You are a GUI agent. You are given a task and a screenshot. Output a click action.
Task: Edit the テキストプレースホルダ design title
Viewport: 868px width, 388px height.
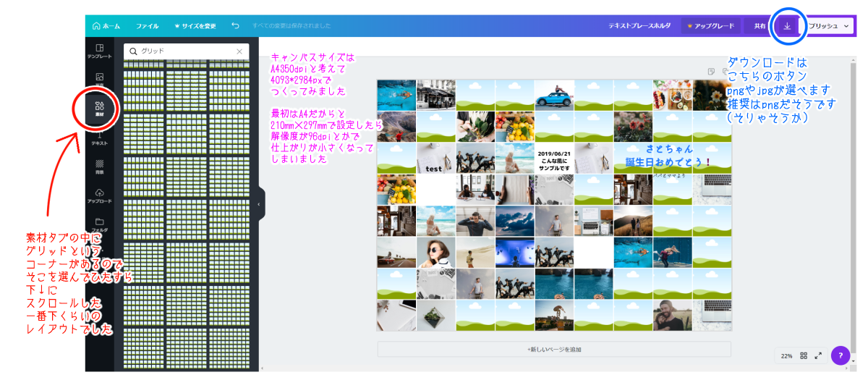pos(640,26)
